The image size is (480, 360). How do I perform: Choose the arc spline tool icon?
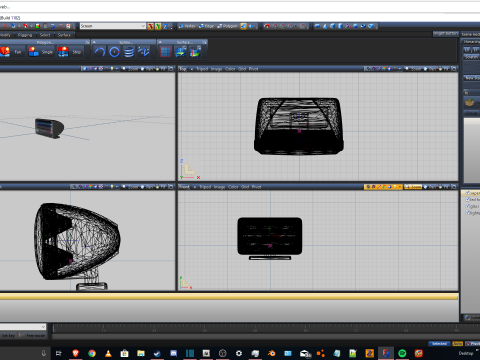point(100,52)
